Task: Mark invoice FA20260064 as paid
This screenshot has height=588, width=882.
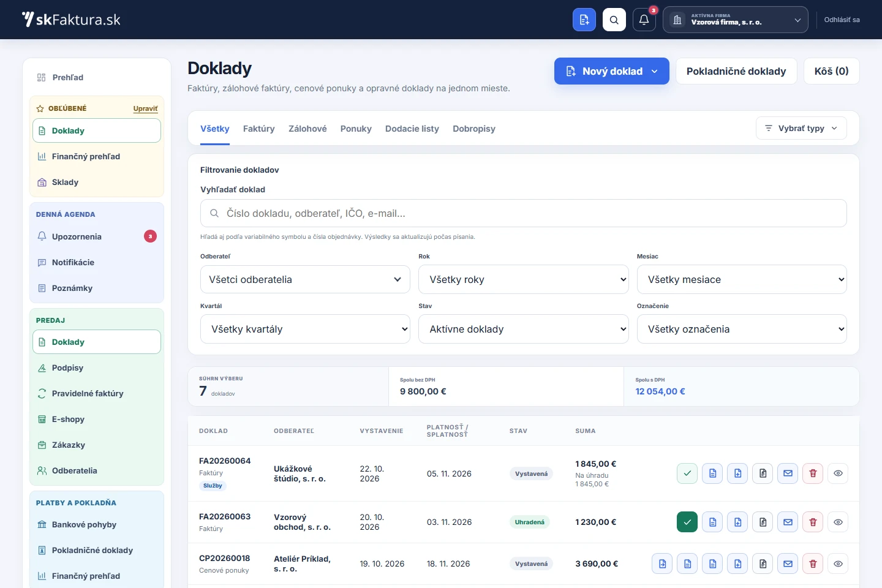Action: 687,473
